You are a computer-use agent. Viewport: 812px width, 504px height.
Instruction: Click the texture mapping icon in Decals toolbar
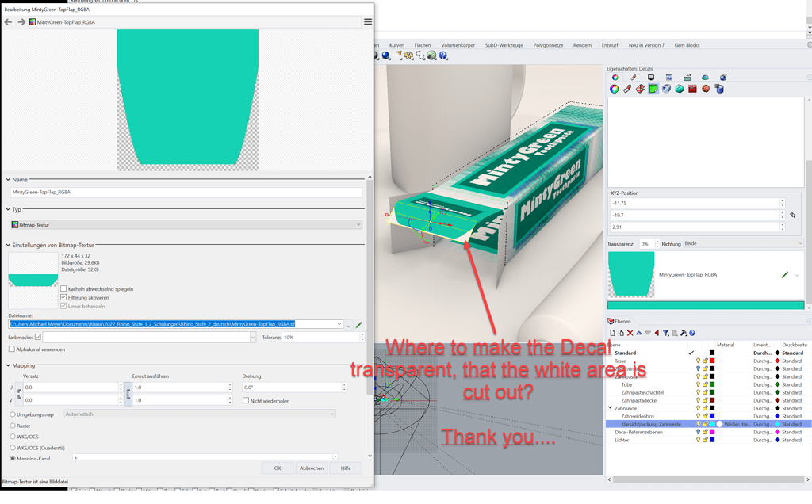665,89
